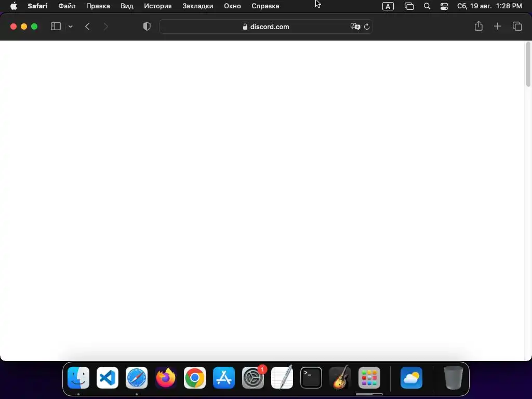This screenshot has height=399, width=532.
Task: Open the Trash in the Dock
Action: pos(453,378)
